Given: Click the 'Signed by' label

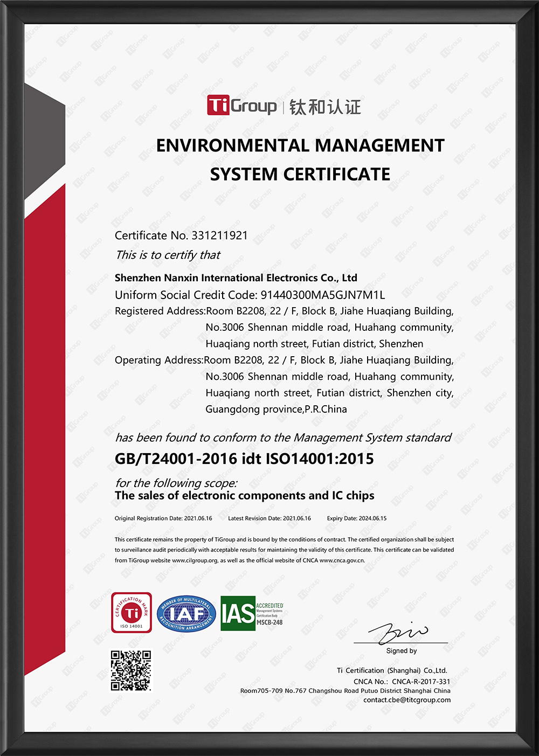Looking at the screenshot, I should 402,651.
